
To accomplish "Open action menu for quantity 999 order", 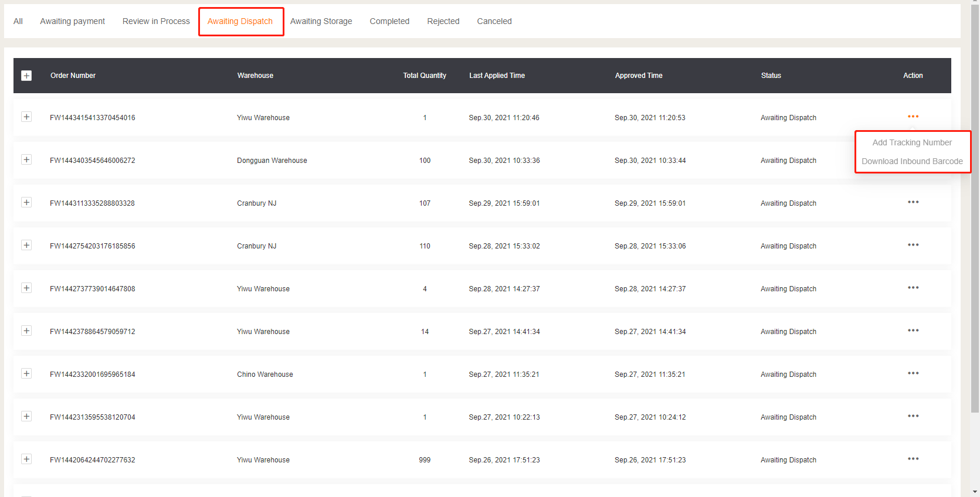I will click(x=913, y=459).
